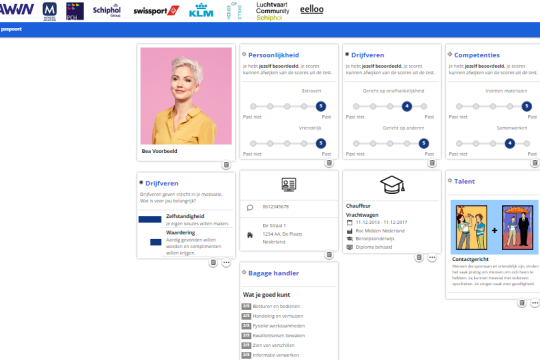Screen dimensions: 540x360
Task: Click the KLM logo
Action: click(x=201, y=10)
